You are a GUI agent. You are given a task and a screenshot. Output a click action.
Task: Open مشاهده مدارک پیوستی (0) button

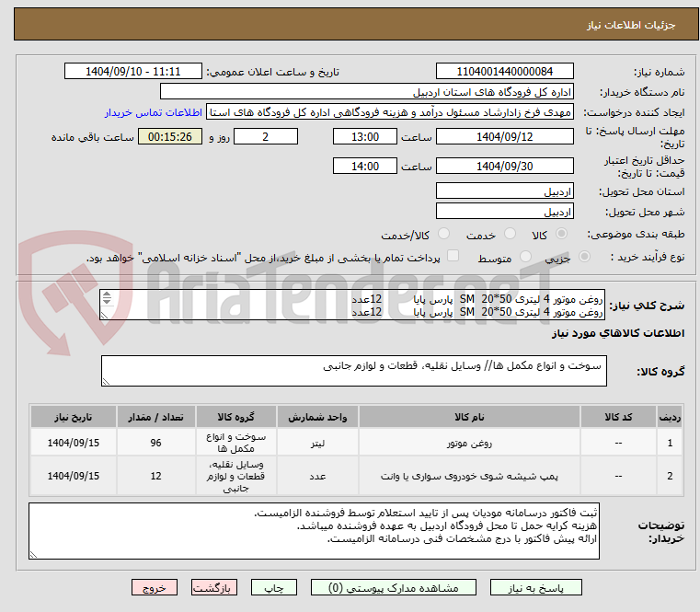tap(394, 587)
